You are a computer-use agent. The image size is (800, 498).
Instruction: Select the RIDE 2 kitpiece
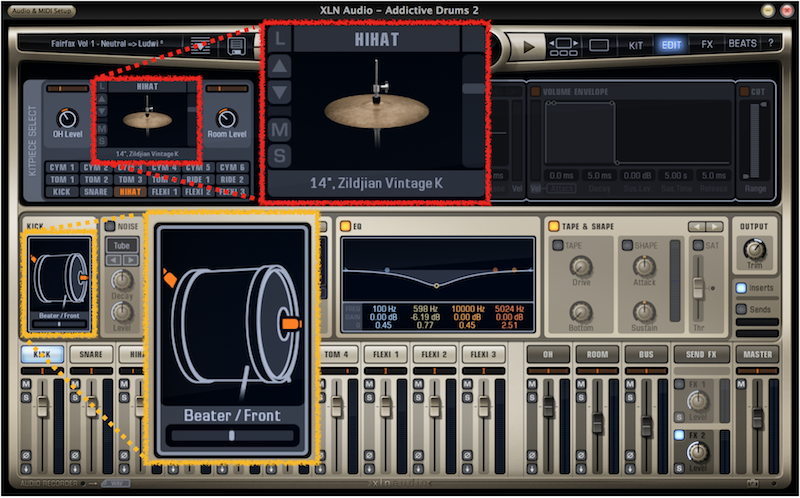[x=232, y=180]
